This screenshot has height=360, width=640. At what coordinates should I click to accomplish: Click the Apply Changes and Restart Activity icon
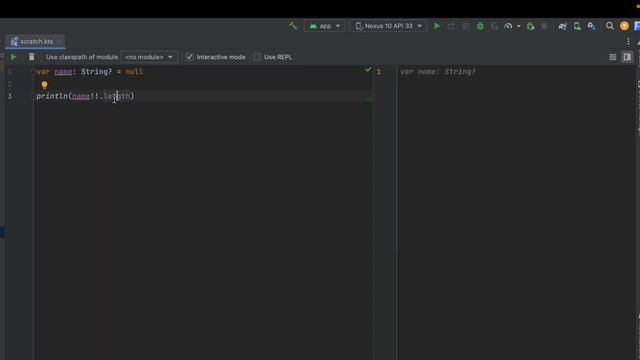[x=451, y=26]
